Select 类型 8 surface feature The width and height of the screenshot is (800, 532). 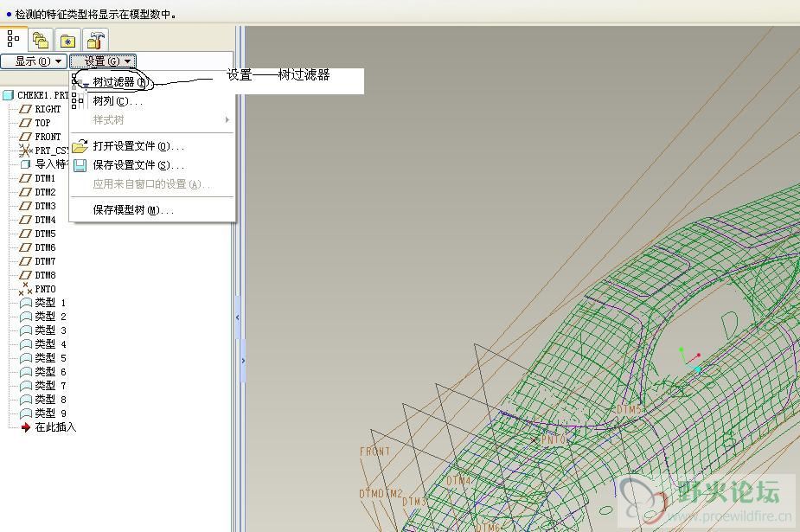50,400
